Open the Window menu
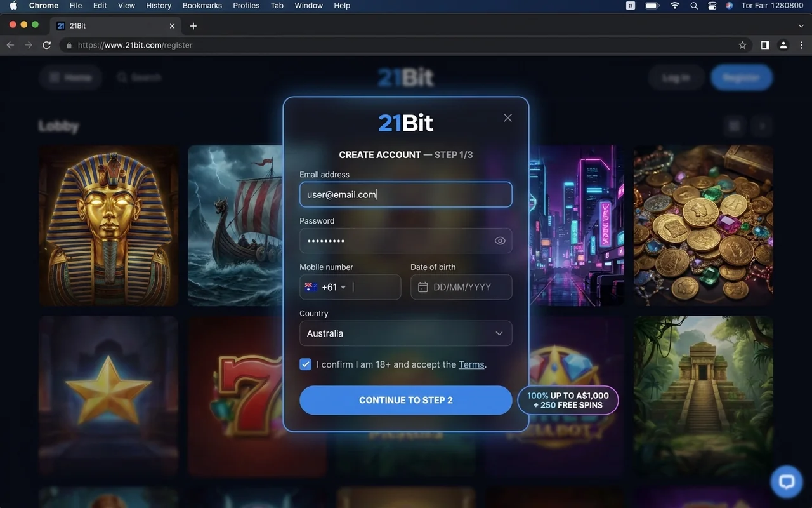 coord(308,6)
